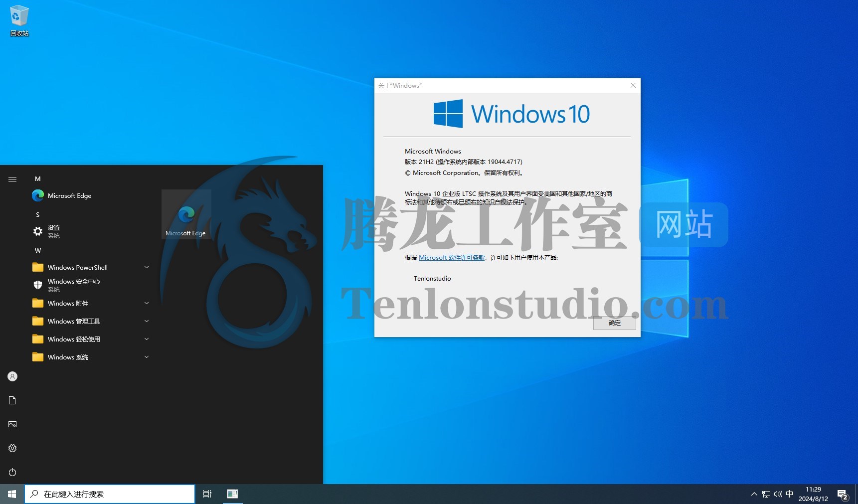Show hidden icons in system tray

(754, 494)
